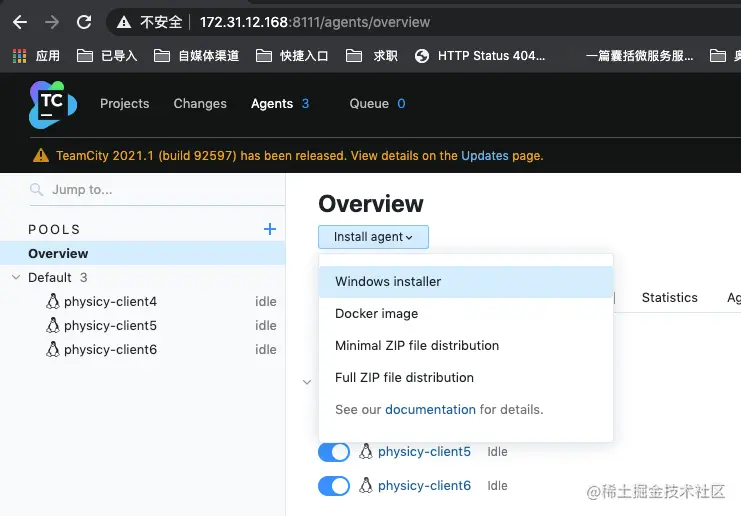Select physicy-client5 in the sidebar

(x=111, y=326)
